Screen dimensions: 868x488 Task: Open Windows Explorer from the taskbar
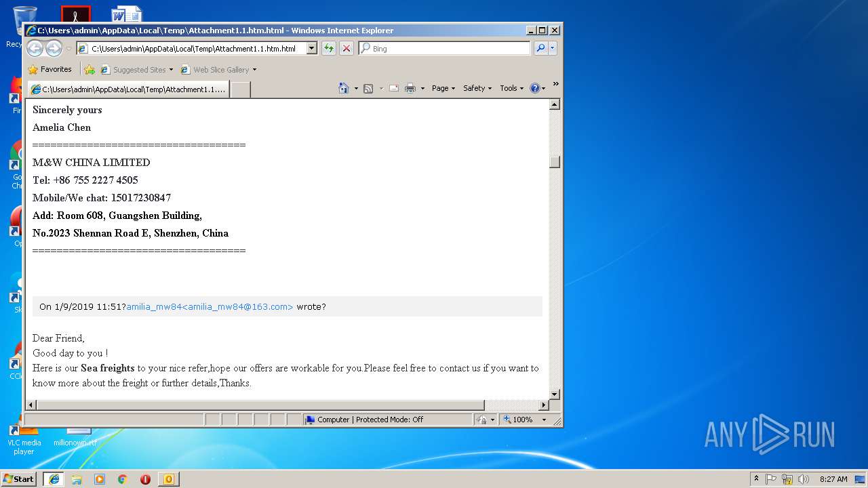point(77,479)
